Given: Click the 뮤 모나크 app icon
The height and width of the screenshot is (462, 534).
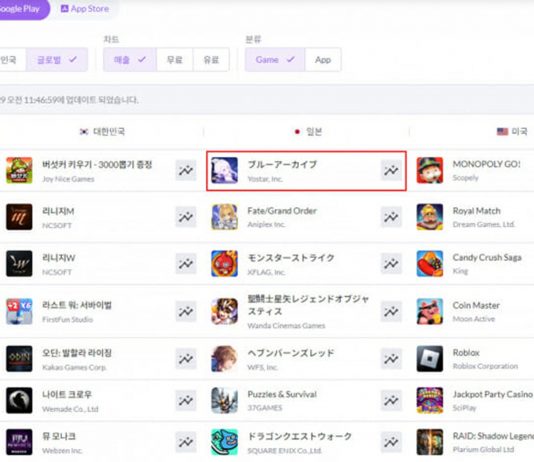Looking at the screenshot, I should pos(19,442).
